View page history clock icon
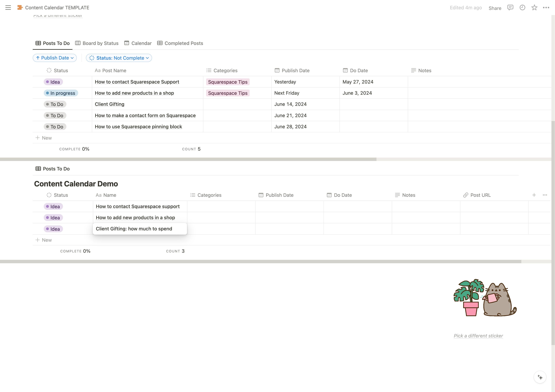The width and height of the screenshot is (555, 392). point(522,7)
